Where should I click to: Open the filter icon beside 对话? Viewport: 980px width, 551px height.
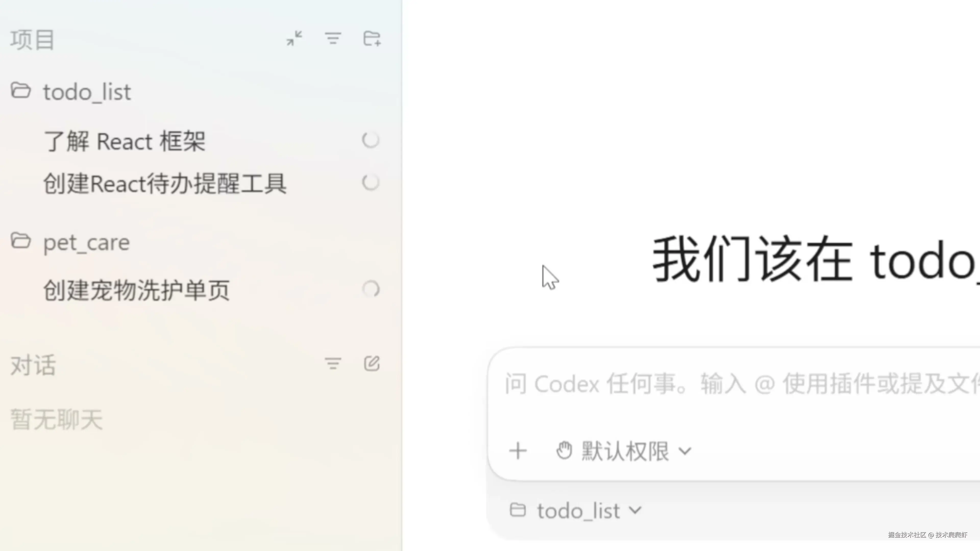[x=333, y=364]
